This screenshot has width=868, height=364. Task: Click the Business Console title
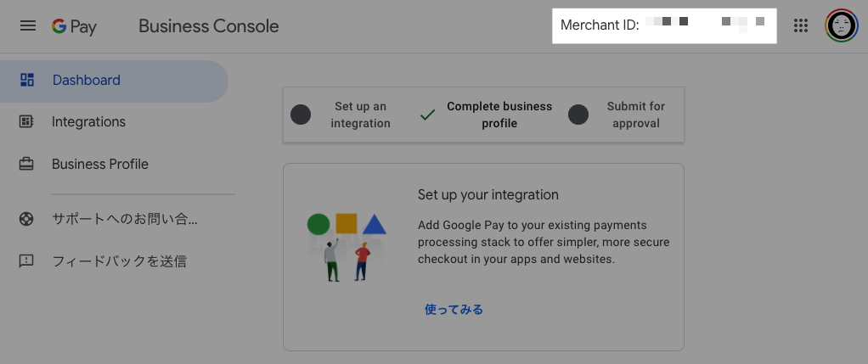209,26
